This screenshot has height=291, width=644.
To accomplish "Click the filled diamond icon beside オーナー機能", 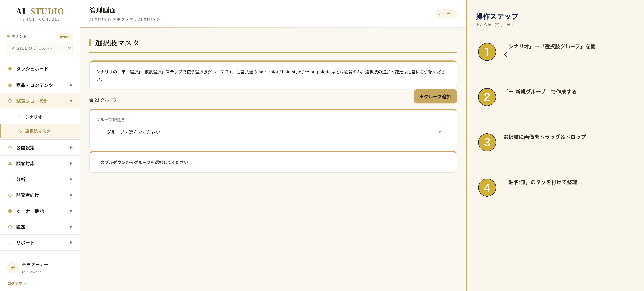I will (10, 211).
